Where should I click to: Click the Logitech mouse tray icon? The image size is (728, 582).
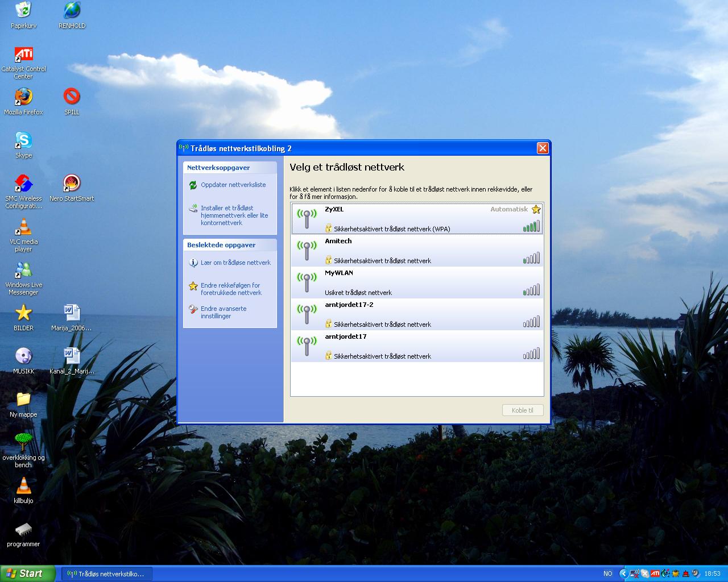(665, 573)
